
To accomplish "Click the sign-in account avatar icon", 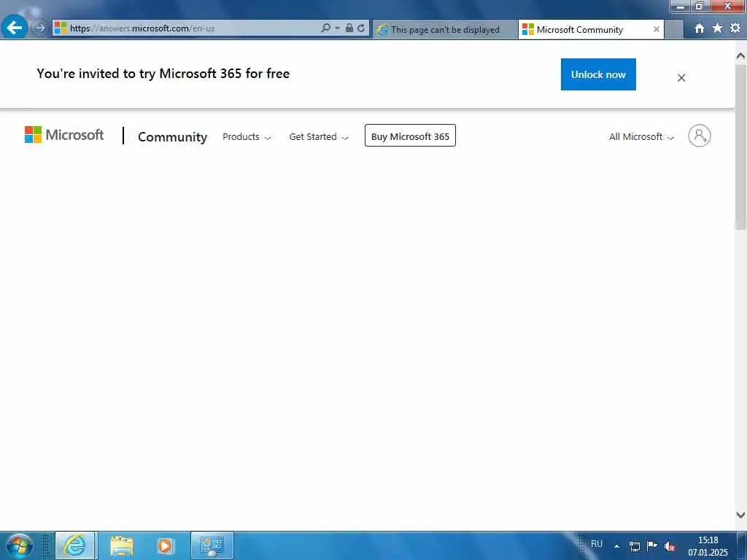I will pyautogui.click(x=700, y=136).
